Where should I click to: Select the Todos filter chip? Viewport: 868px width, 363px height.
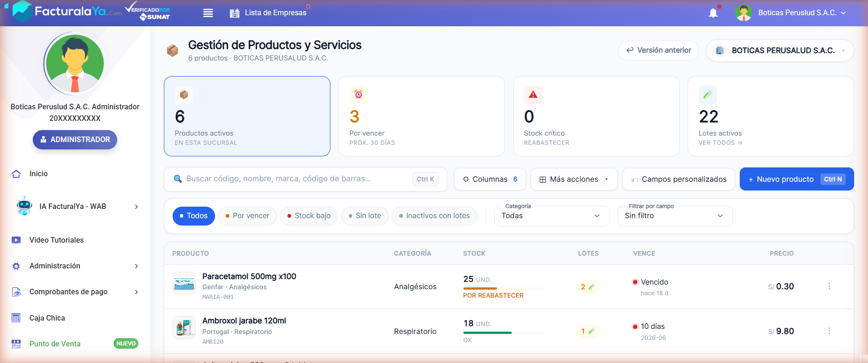(194, 216)
